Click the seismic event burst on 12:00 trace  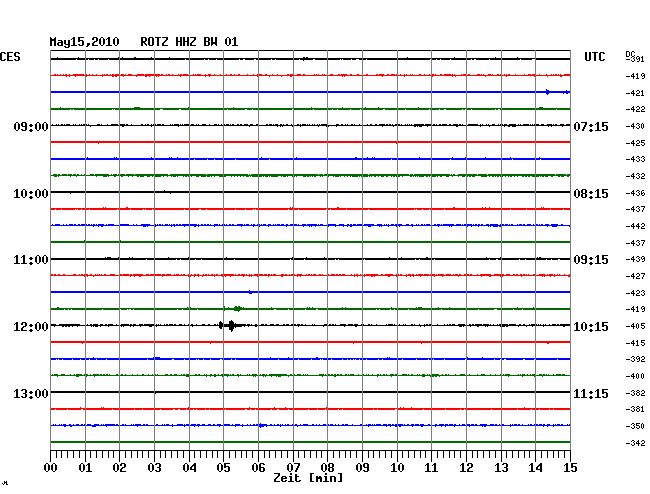click(231, 325)
